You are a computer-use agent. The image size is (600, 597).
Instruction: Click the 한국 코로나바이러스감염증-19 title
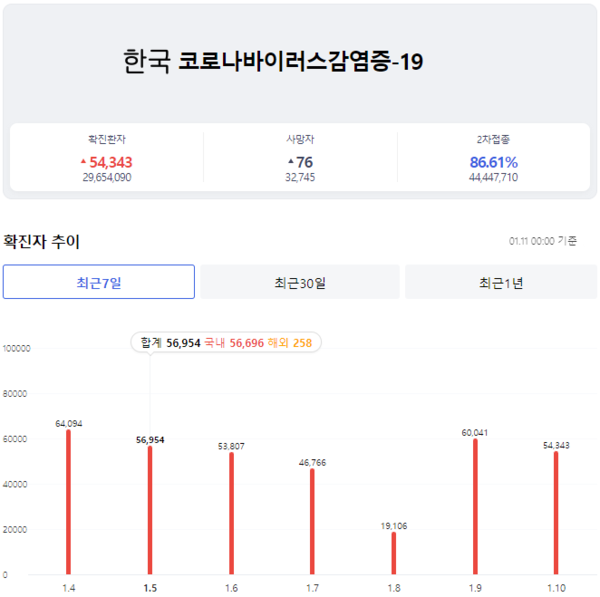point(273,61)
